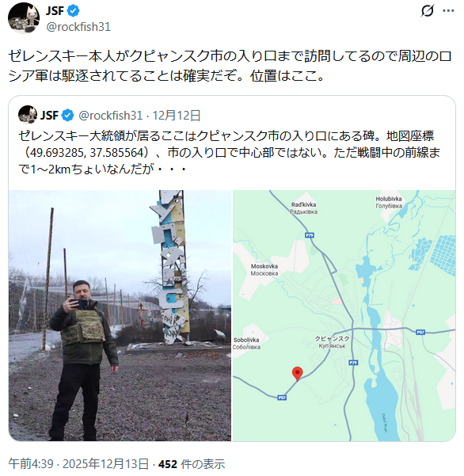Click the Moskovka label on the map
The image size is (464, 476).
pyautogui.click(x=264, y=266)
